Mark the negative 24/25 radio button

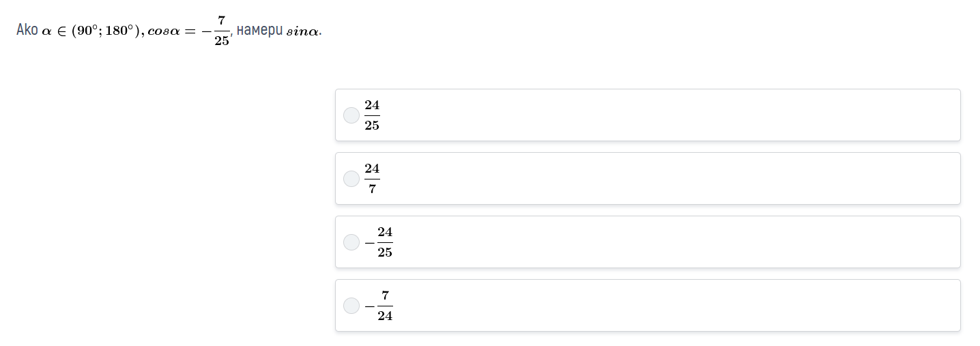(x=351, y=242)
